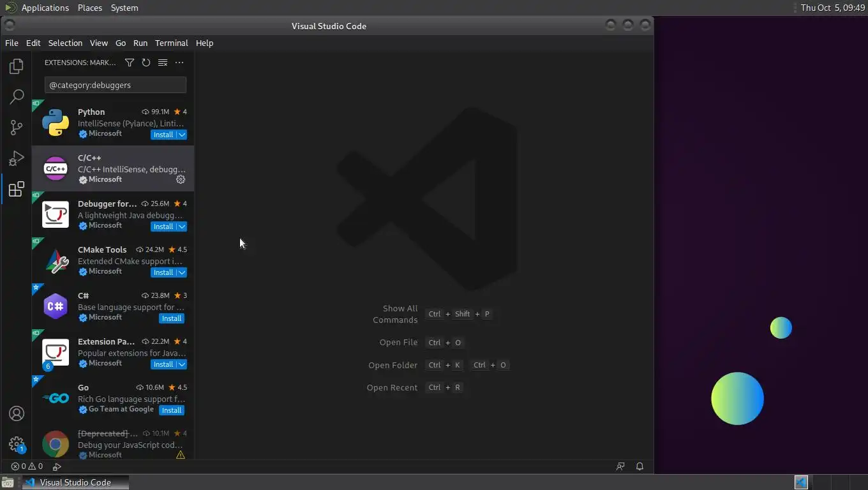
Task: Open the Search view in activity bar
Action: coord(17,97)
